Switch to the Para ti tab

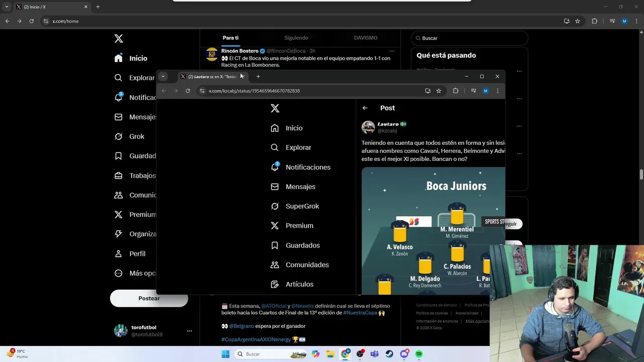[x=230, y=38]
